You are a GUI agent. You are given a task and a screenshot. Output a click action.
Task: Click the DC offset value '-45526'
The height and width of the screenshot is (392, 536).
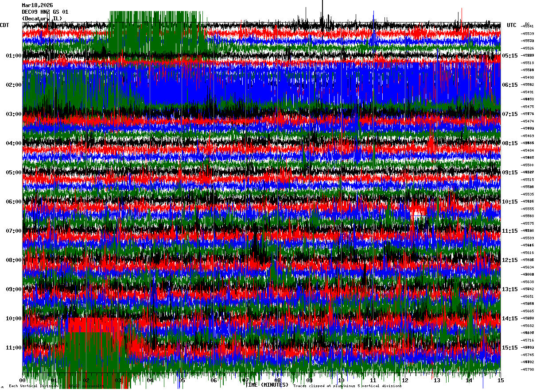528,48
